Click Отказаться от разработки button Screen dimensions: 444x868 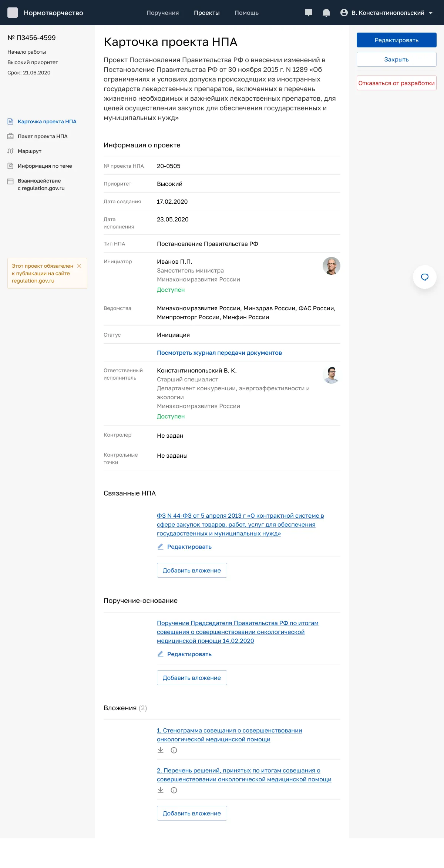[x=397, y=83]
